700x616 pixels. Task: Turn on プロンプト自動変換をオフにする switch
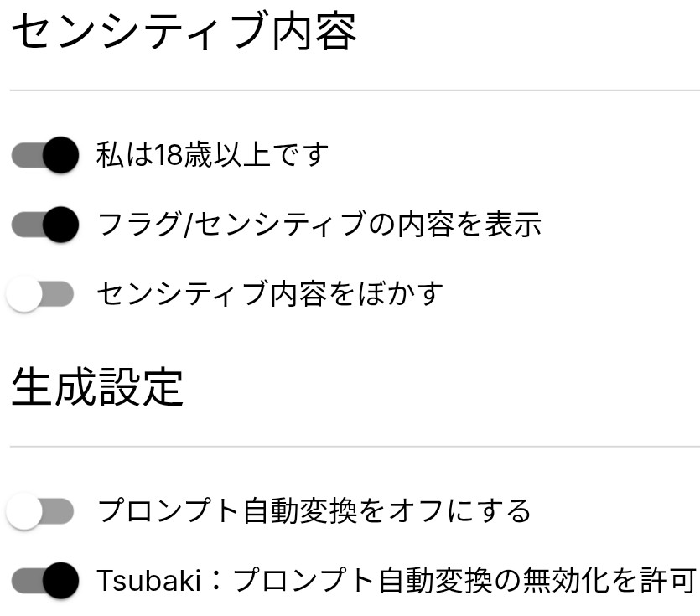click(40, 511)
